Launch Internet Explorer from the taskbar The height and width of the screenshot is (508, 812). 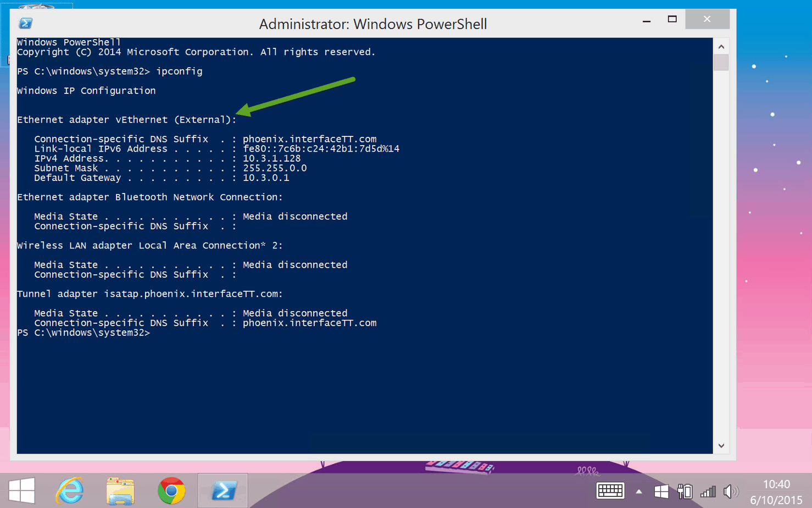[70, 490]
